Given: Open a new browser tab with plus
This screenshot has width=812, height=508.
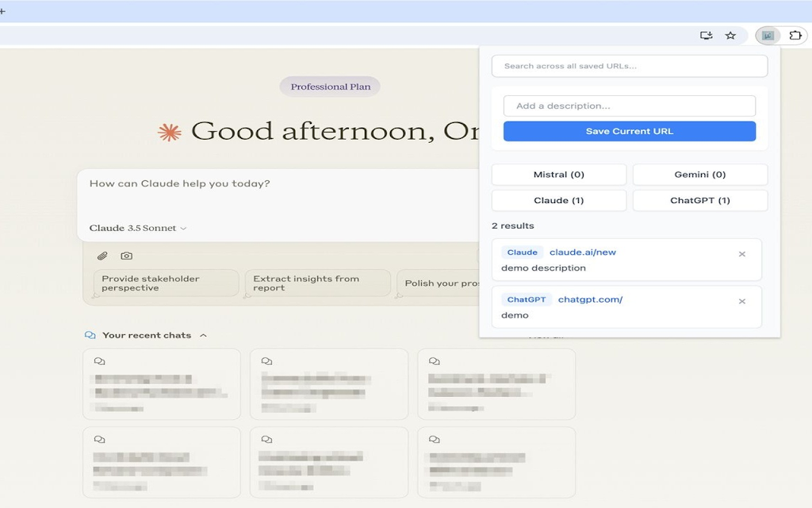Looking at the screenshot, I should point(2,11).
